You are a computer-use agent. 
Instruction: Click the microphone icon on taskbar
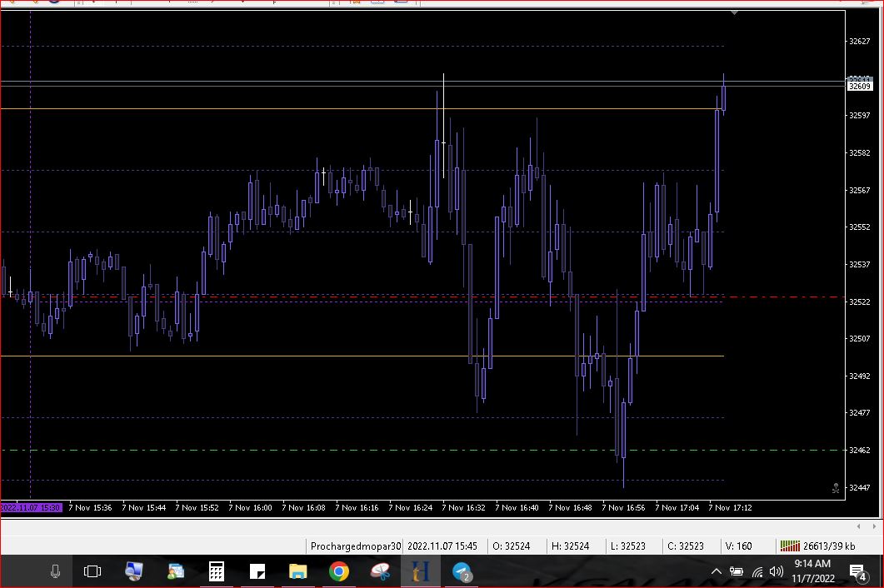55,571
